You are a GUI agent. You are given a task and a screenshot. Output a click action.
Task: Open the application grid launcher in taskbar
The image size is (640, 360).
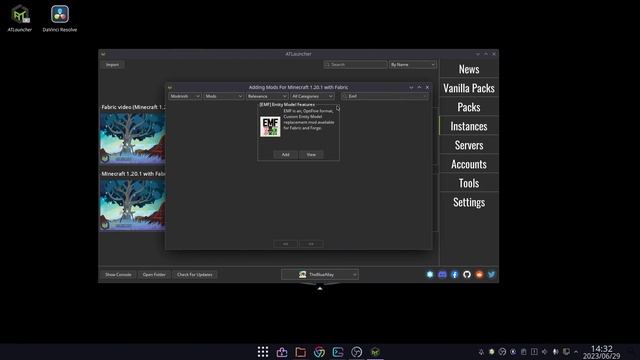[263, 352]
